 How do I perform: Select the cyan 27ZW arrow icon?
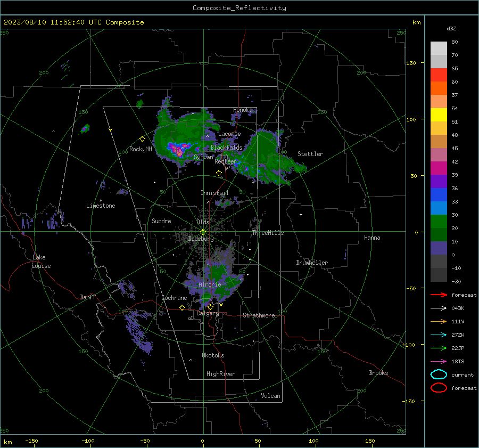tap(439, 335)
